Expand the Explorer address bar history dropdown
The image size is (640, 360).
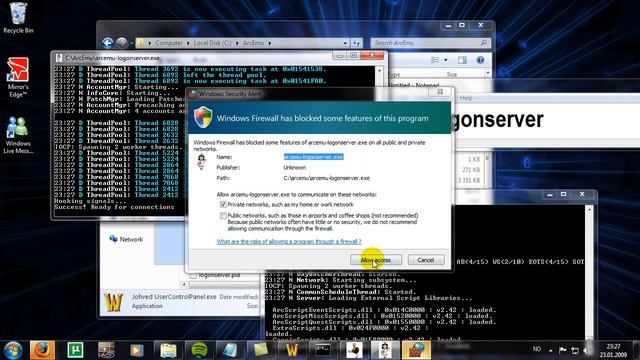345,43
